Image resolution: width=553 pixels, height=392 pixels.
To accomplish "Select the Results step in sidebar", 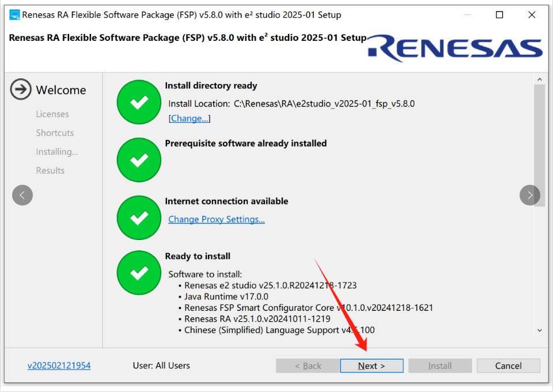I will 50,170.
